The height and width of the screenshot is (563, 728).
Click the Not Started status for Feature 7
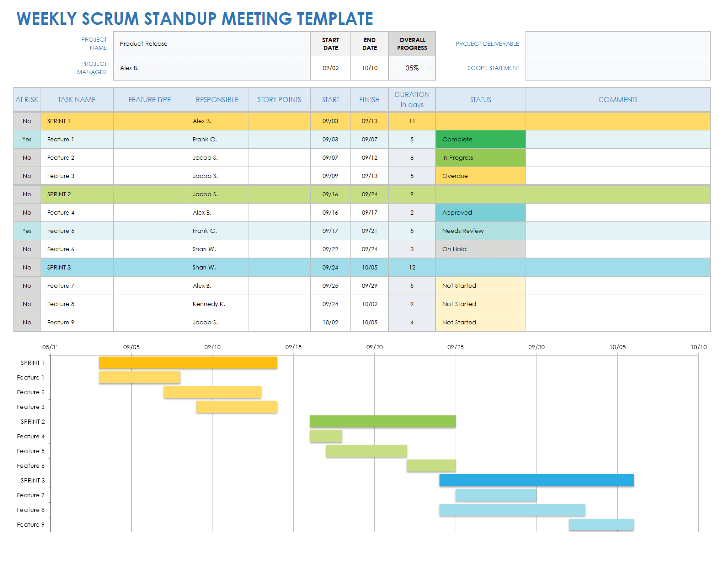pos(480,286)
